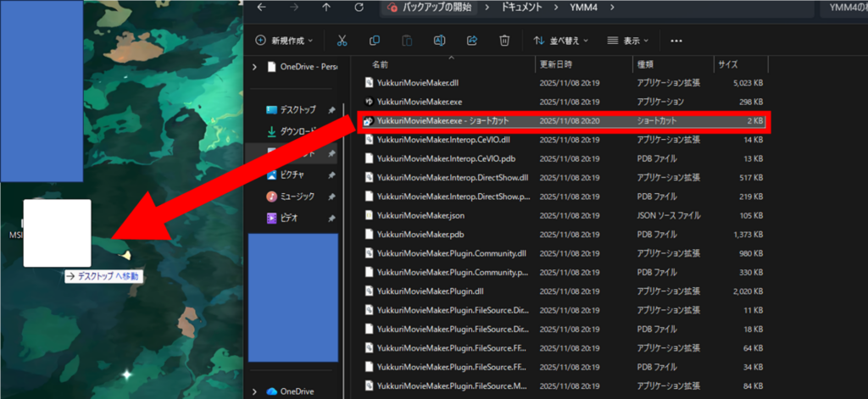Delete the selected file with trash icon
Viewport: 868px width, 399px height.
(504, 41)
